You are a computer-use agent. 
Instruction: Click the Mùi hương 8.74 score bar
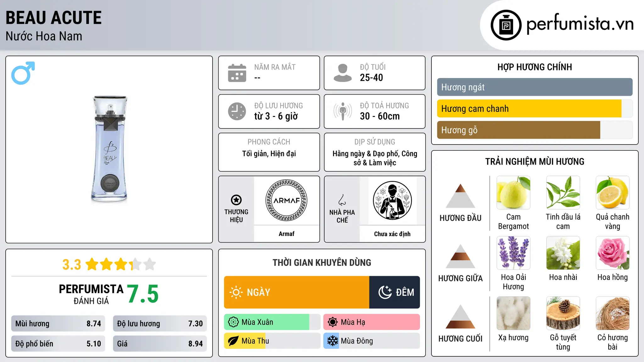click(58, 323)
